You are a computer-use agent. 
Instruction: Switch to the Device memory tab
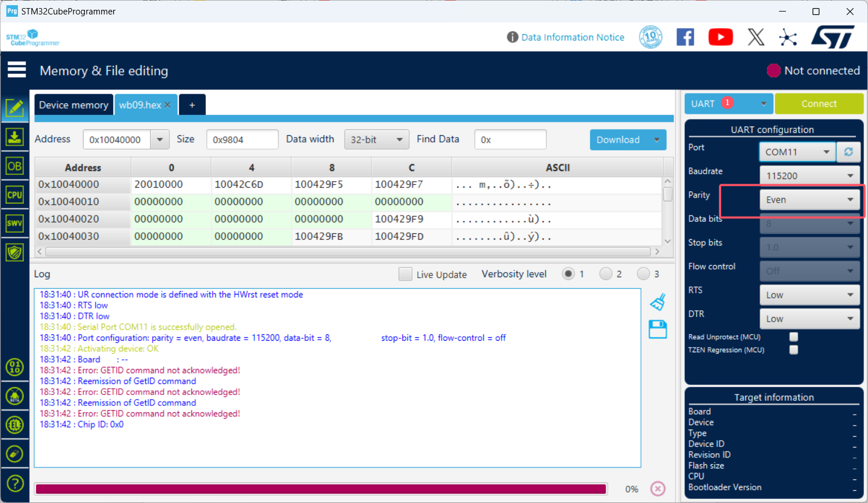74,105
